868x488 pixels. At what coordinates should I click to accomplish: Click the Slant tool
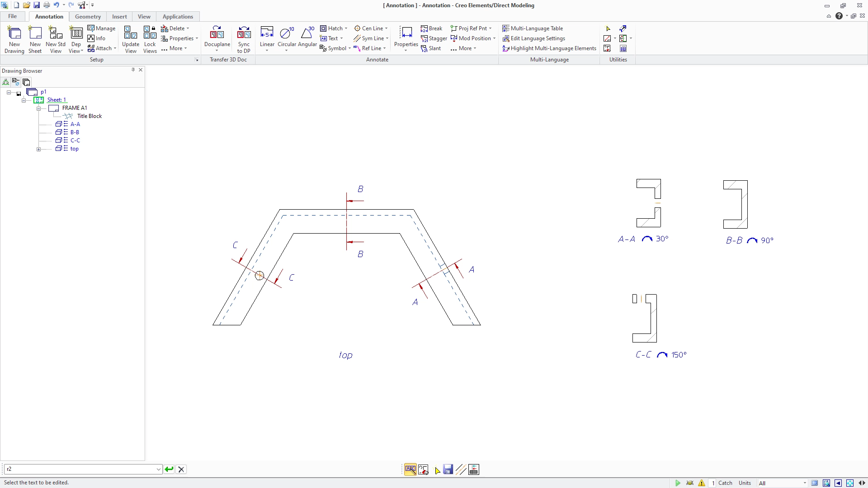pyautogui.click(x=430, y=48)
